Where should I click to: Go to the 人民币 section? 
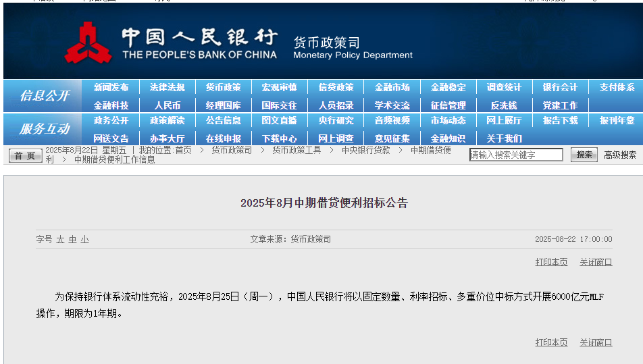[x=167, y=105]
